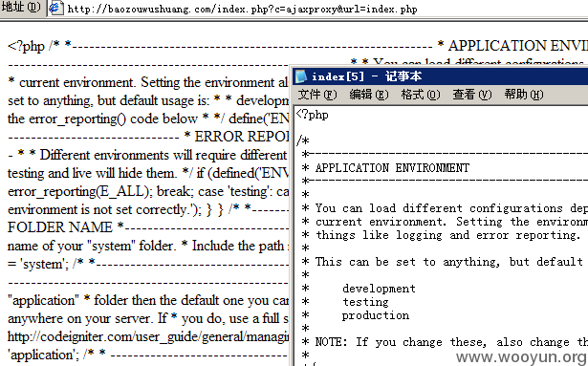This screenshot has width=588, height=366.
Task: Click the 地址(D) label in the browser
Action: click(21, 7)
